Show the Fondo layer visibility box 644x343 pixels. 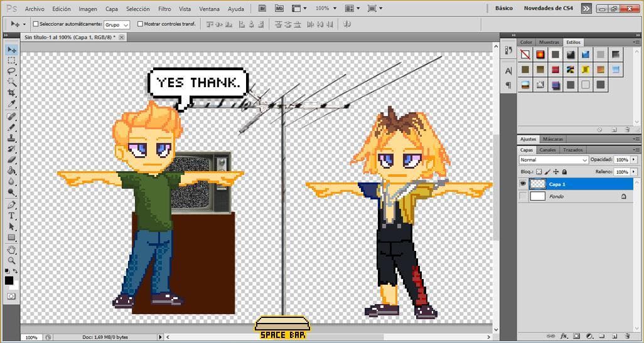pos(523,196)
